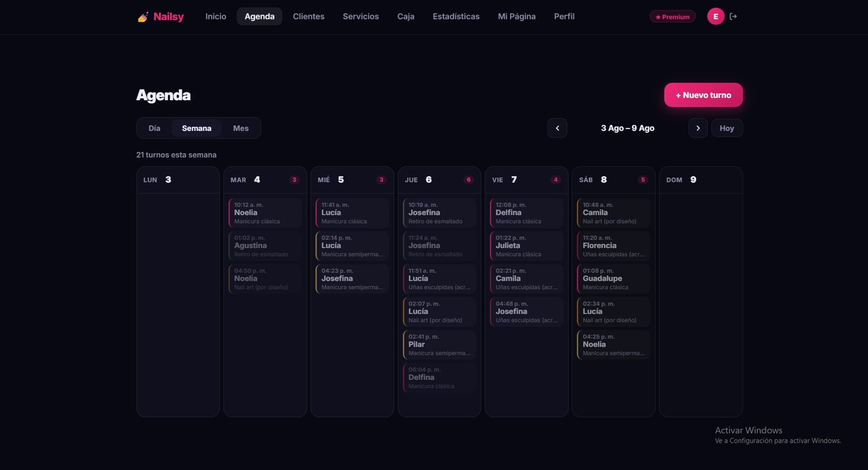
Task: Open Delfina's 06:04 p. m. appointment
Action: [x=440, y=378]
